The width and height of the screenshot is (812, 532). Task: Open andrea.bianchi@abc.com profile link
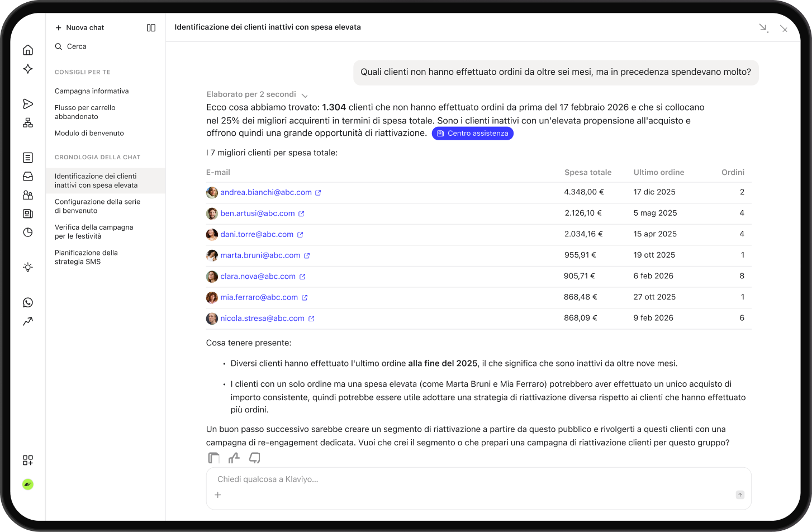[270, 192]
